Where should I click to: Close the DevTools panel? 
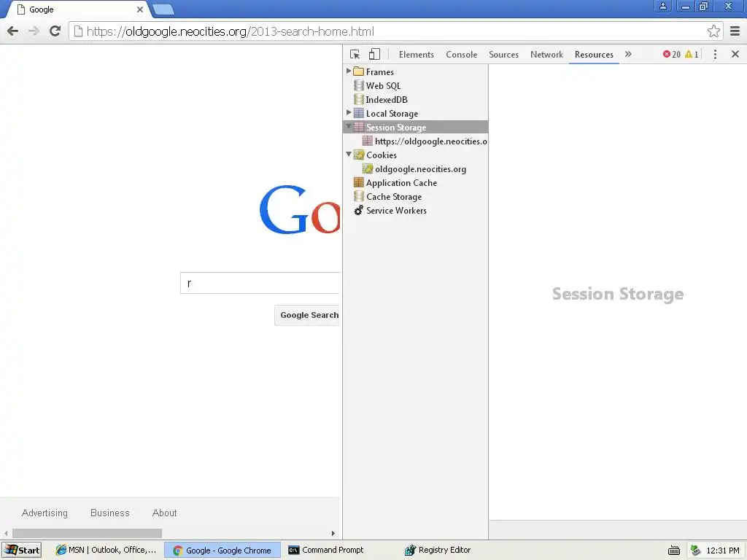point(735,54)
